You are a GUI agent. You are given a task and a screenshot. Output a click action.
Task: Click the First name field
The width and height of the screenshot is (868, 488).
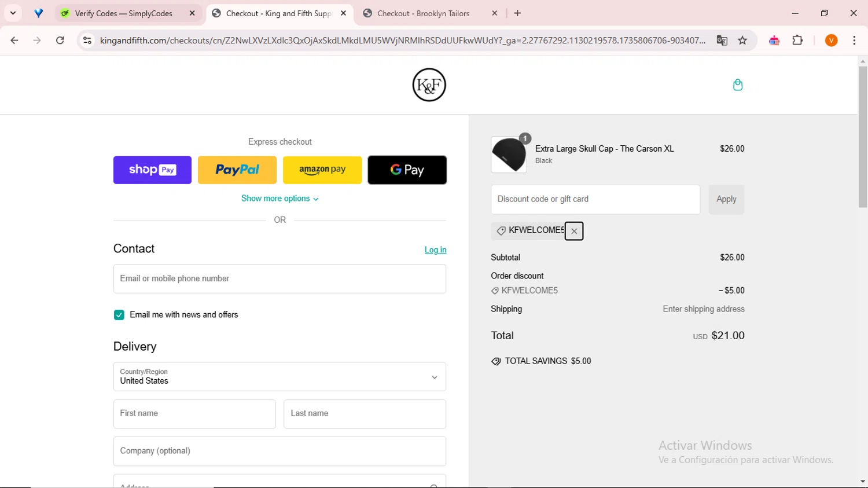194,414
